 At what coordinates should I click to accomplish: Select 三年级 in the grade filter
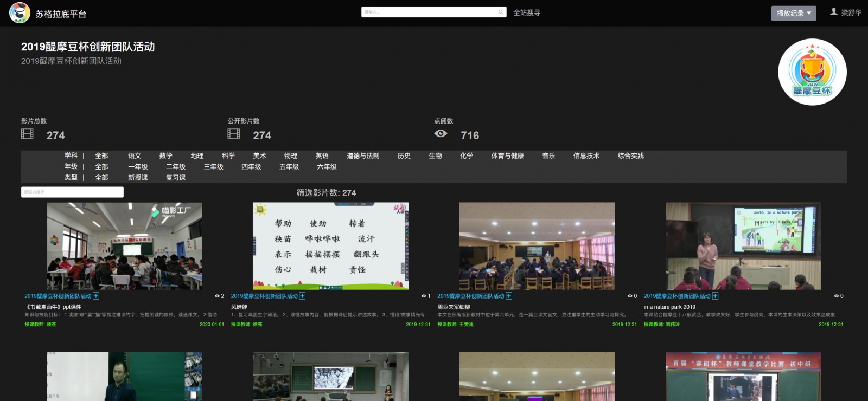[x=213, y=167]
